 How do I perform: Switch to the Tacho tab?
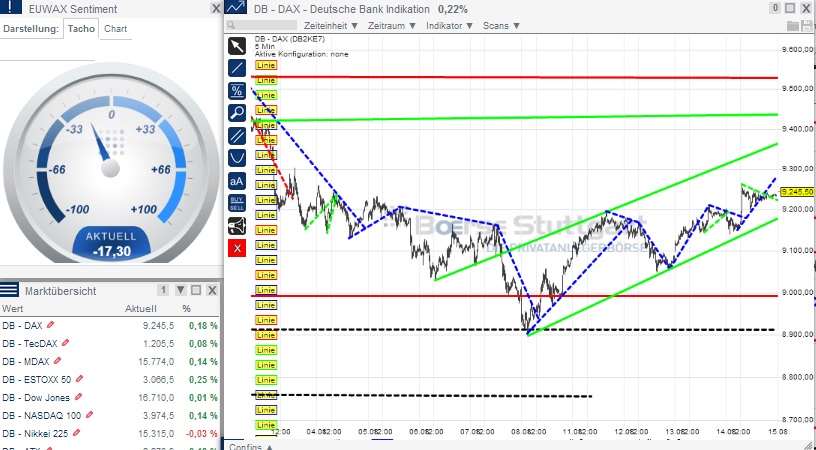[81, 29]
